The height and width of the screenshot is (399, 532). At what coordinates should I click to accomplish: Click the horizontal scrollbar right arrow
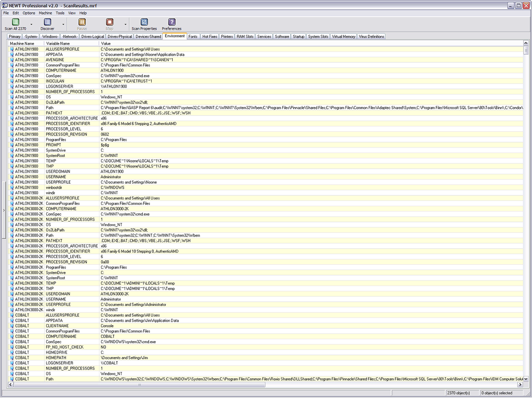[520, 385]
